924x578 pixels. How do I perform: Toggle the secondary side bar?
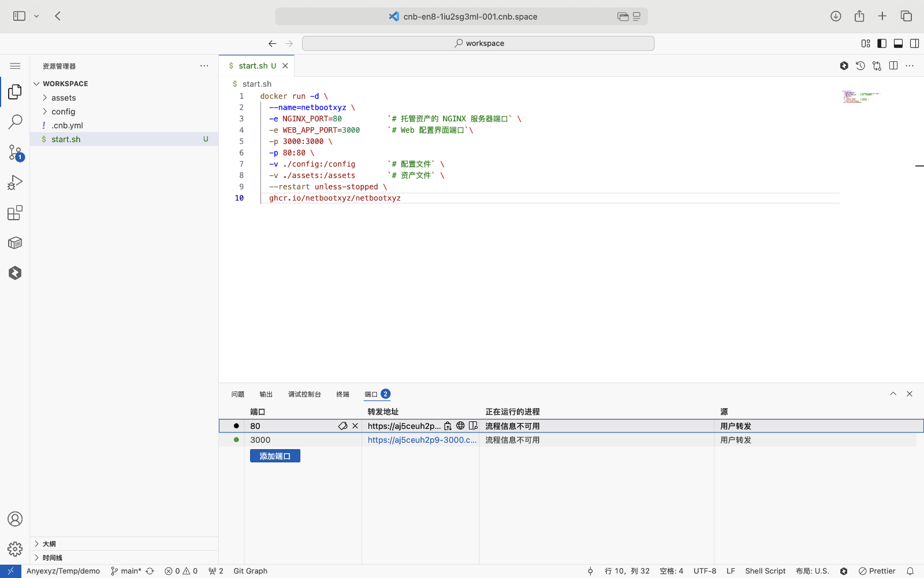[914, 43]
